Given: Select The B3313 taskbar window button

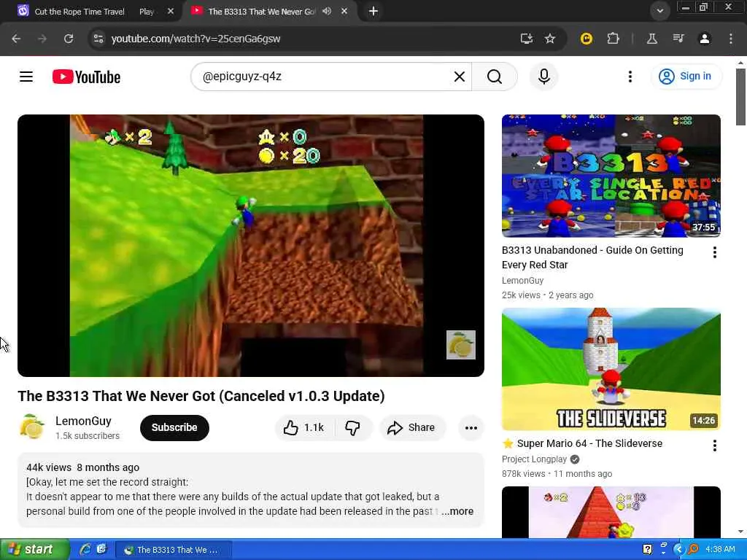Looking at the screenshot, I should (x=174, y=550).
